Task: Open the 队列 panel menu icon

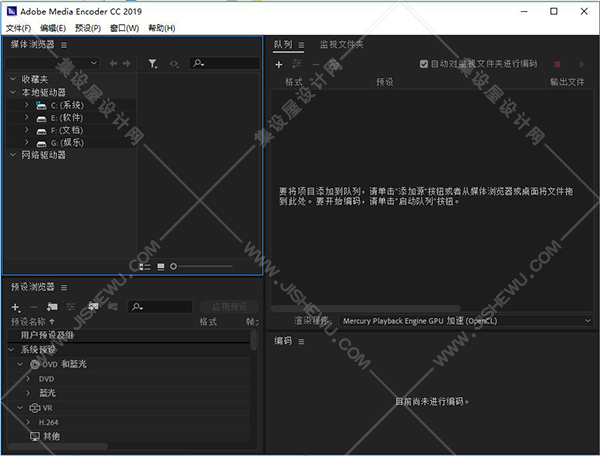Action: point(301,45)
